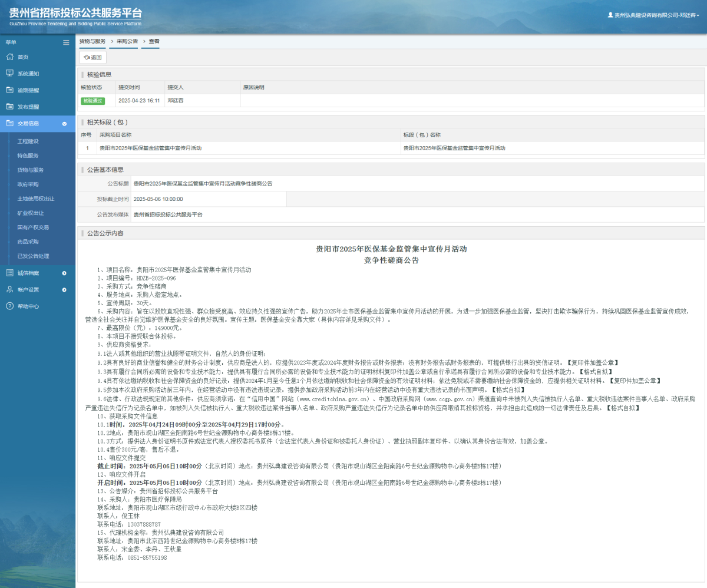Click the 采购公告 breadcrumb link
Viewport: 707px width, 588px height.
click(127, 41)
